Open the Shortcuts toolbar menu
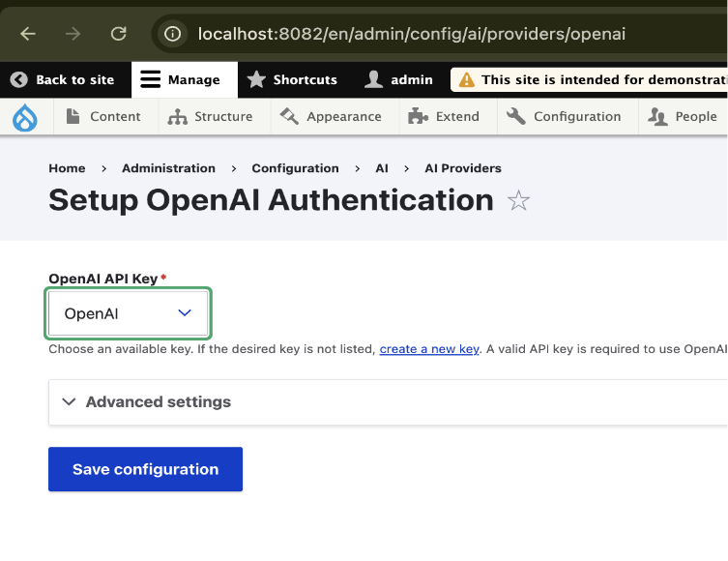 coord(292,80)
